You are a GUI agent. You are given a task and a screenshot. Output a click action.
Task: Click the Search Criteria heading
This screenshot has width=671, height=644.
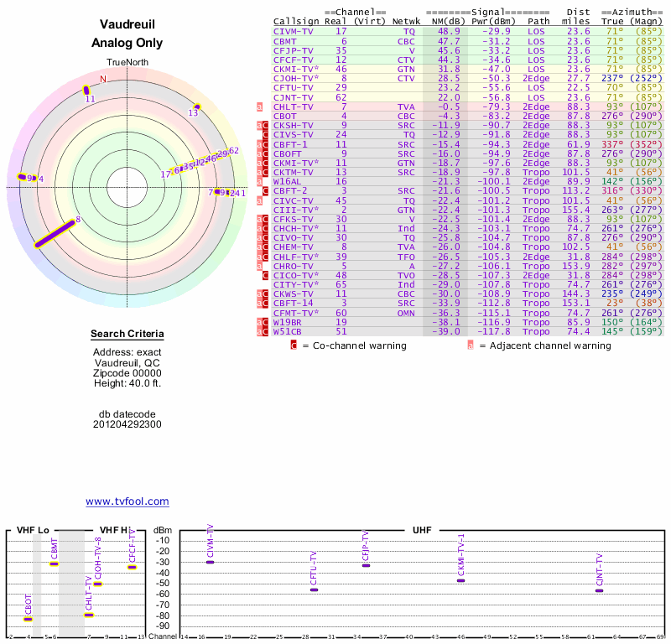pos(127,335)
